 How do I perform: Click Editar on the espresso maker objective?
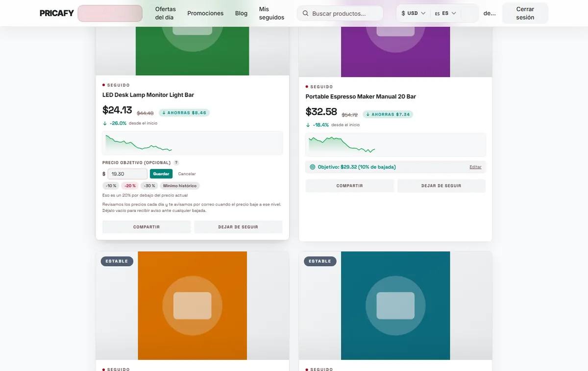tap(475, 167)
